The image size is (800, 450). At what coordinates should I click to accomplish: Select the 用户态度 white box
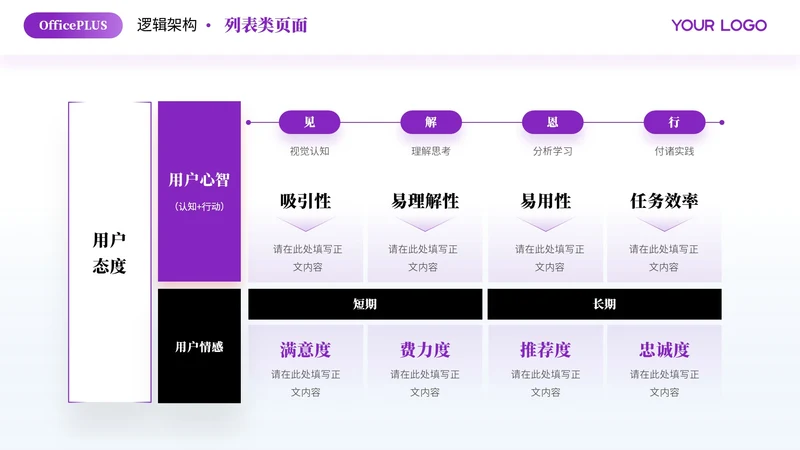pos(110,252)
